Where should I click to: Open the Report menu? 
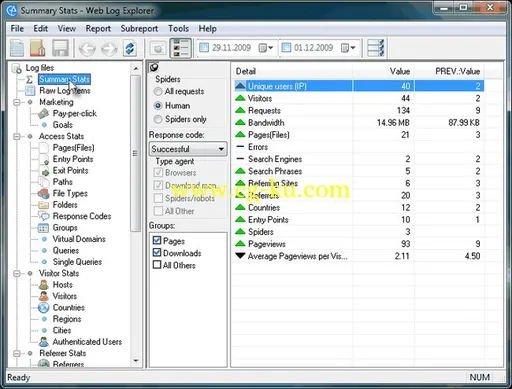click(x=98, y=29)
